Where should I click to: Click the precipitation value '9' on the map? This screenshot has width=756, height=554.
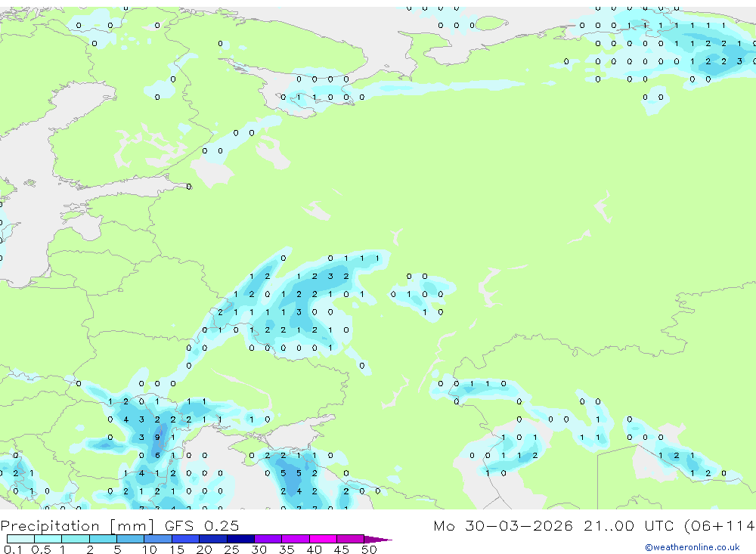pyautogui.click(x=157, y=438)
